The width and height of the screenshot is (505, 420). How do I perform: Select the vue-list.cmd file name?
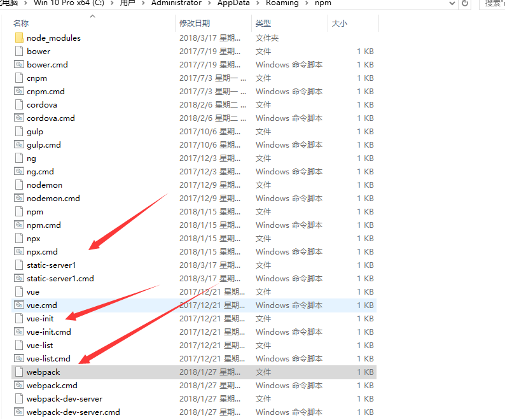[48, 359]
